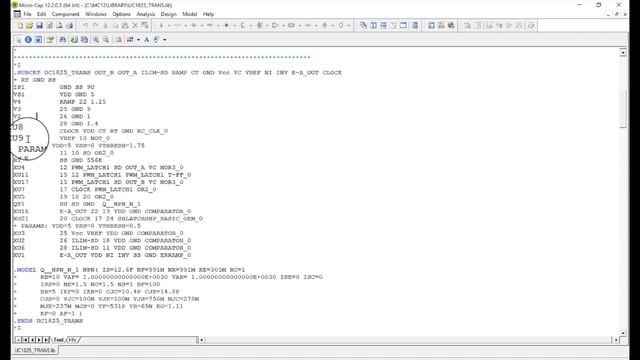This screenshot has width=640, height=360.
Task: Click the horizontal scrollbar right arrow
Action: click(616, 340)
